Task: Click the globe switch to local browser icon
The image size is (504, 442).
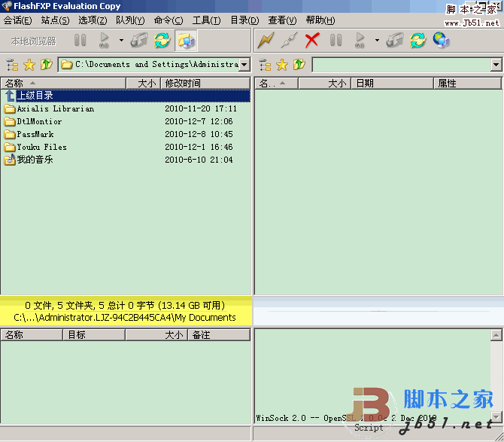Action: coord(441,41)
